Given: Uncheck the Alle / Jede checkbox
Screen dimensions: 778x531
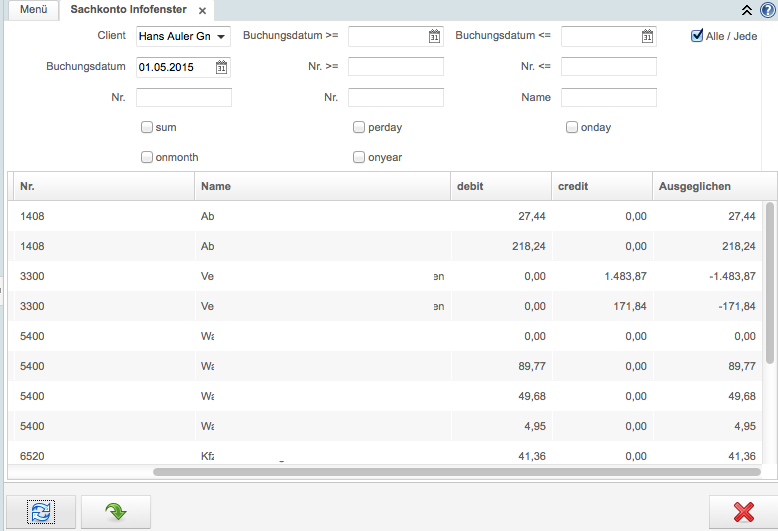Looking at the screenshot, I should pyautogui.click(x=697, y=36).
